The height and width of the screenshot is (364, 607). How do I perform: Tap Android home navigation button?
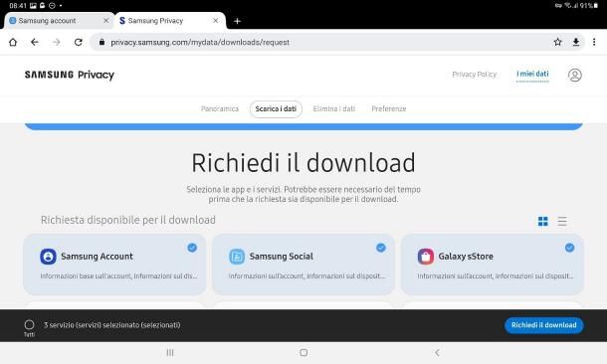coord(303,352)
